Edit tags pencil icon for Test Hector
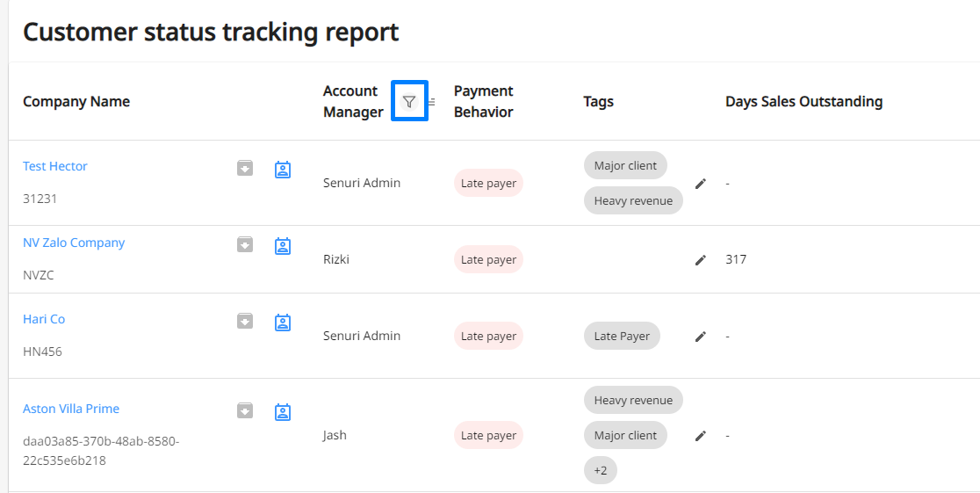 (x=701, y=184)
